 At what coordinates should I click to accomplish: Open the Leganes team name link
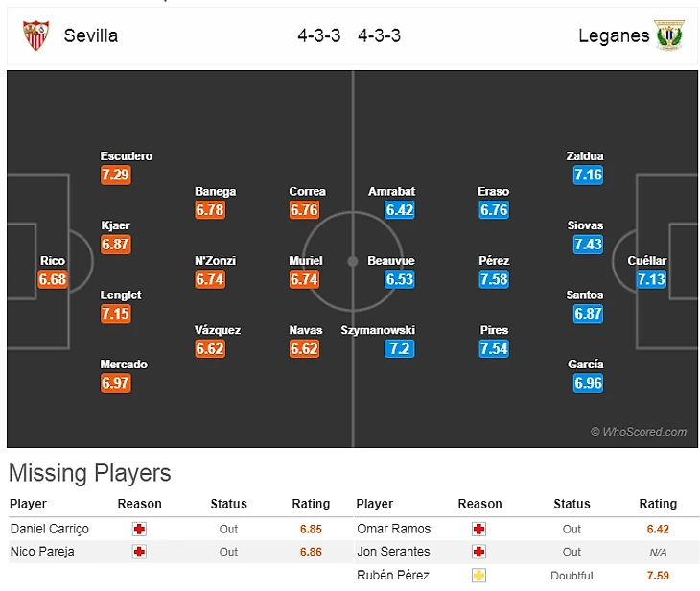[614, 35]
